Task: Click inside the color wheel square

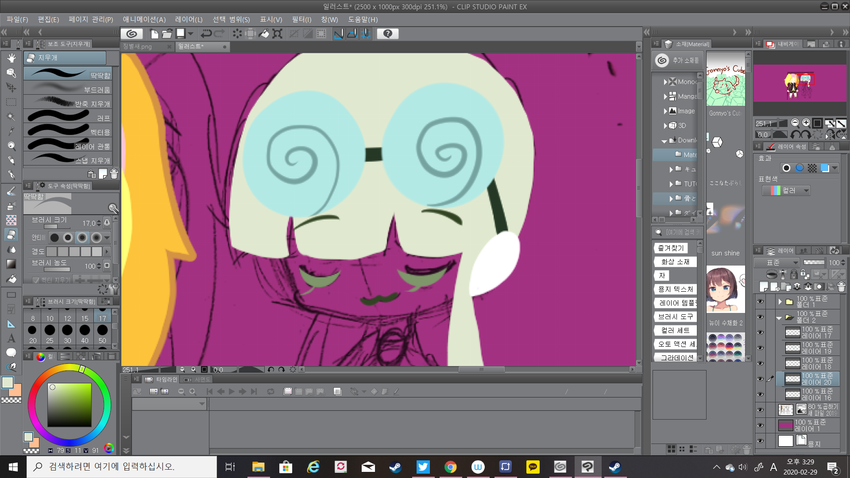Action: [x=69, y=405]
